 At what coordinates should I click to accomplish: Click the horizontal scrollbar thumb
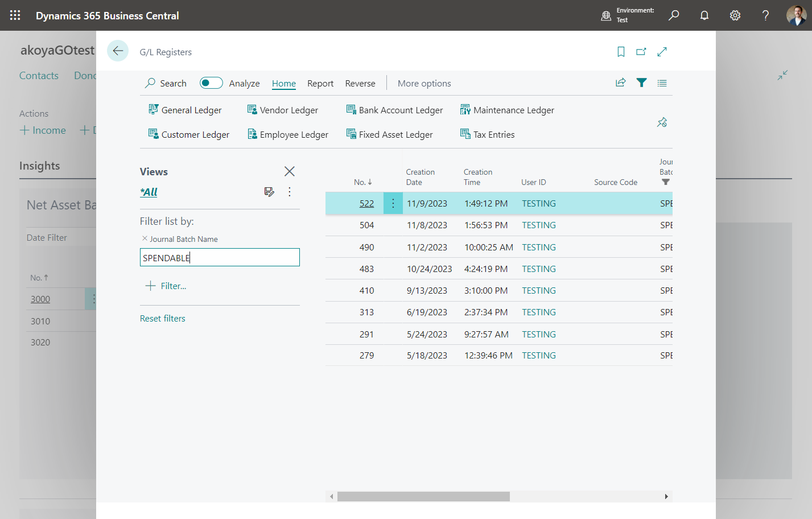(423, 496)
